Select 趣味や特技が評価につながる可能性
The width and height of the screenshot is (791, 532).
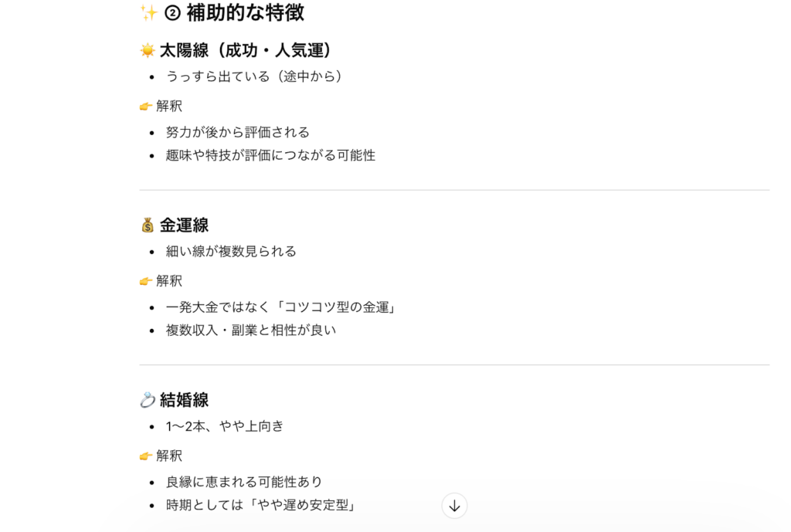tap(270, 155)
